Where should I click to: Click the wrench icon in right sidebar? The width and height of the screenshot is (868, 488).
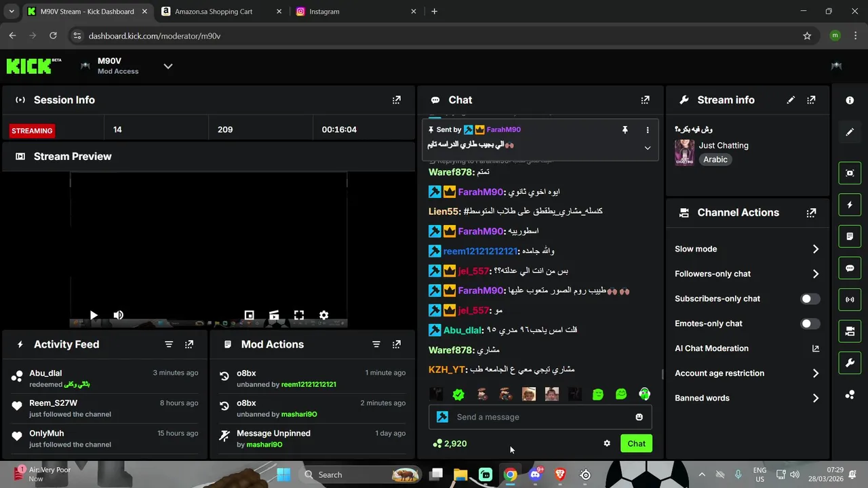point(850,363)
